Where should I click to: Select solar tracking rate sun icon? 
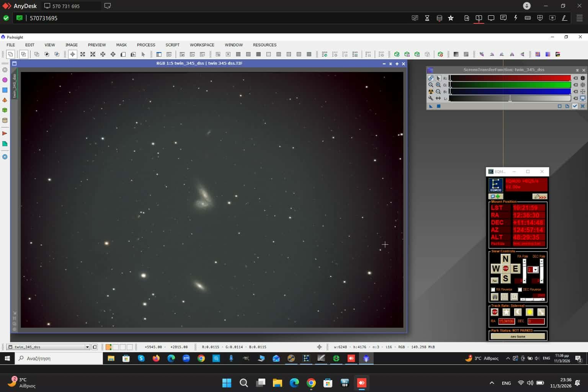click(529, 312)
